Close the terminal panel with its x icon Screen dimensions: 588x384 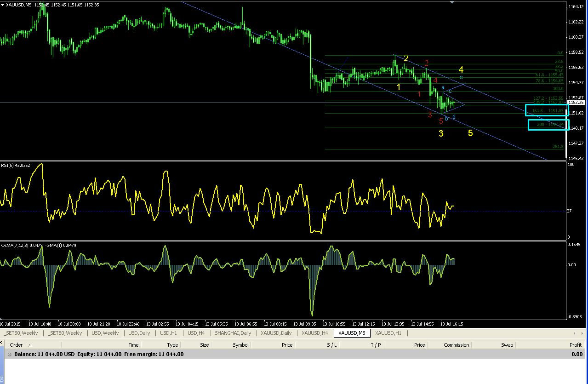[x=1, y=343]
